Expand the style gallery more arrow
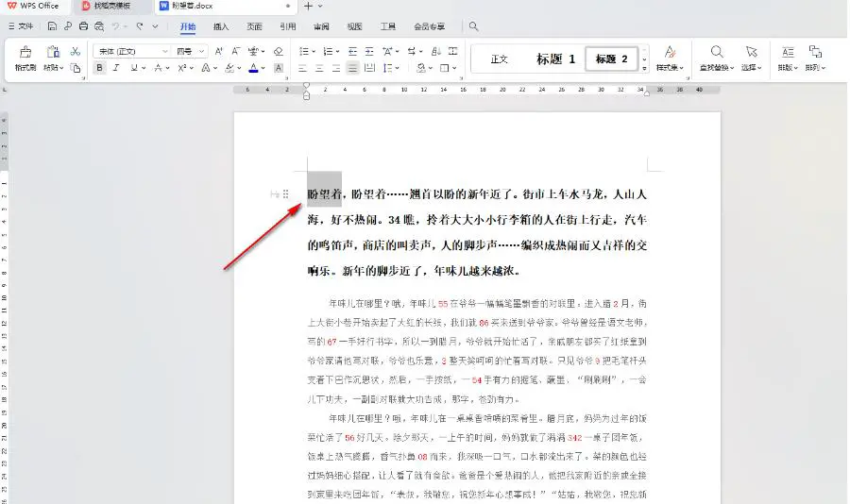 pos(644,68)
